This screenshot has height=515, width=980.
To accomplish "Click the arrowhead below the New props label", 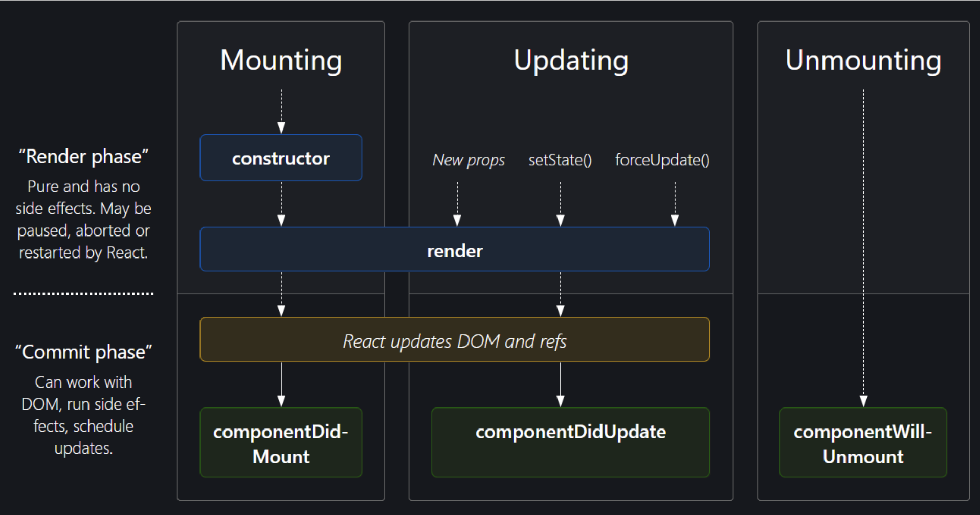I will click(457, 220).
